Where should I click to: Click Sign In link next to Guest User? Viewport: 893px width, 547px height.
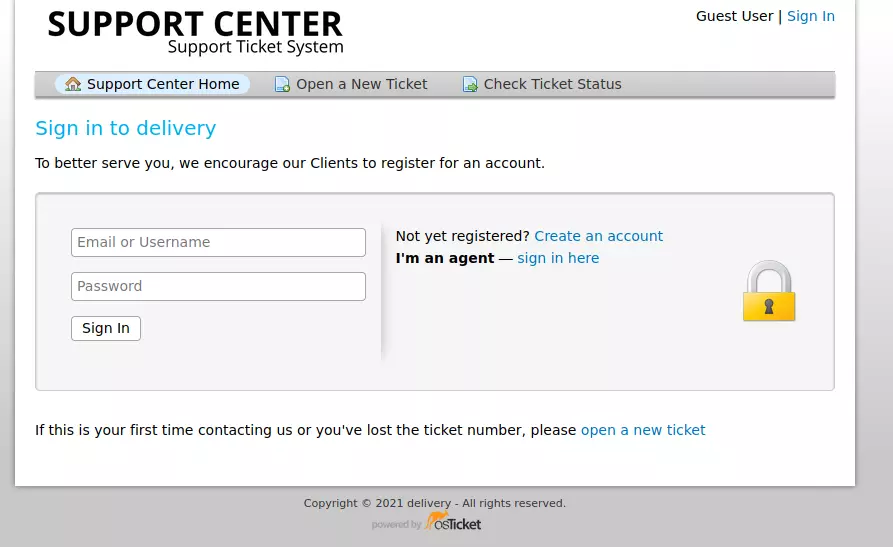tap(810, 16)
